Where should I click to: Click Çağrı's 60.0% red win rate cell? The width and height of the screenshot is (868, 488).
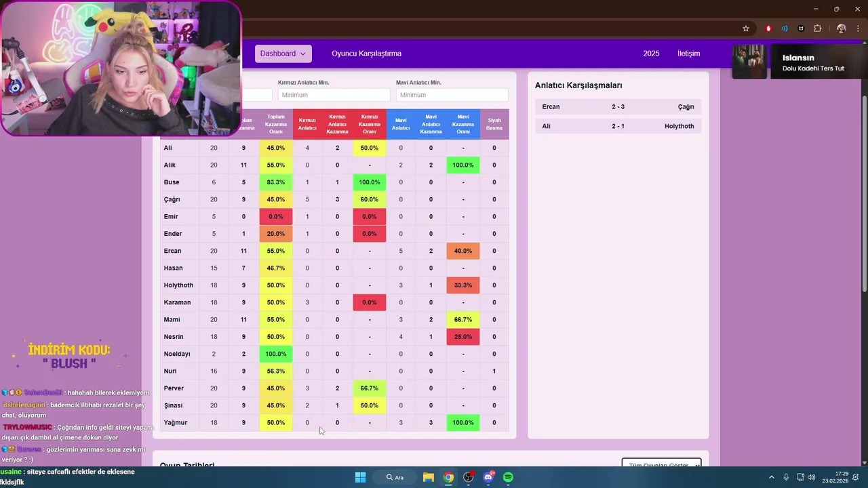tap(370, 199)
